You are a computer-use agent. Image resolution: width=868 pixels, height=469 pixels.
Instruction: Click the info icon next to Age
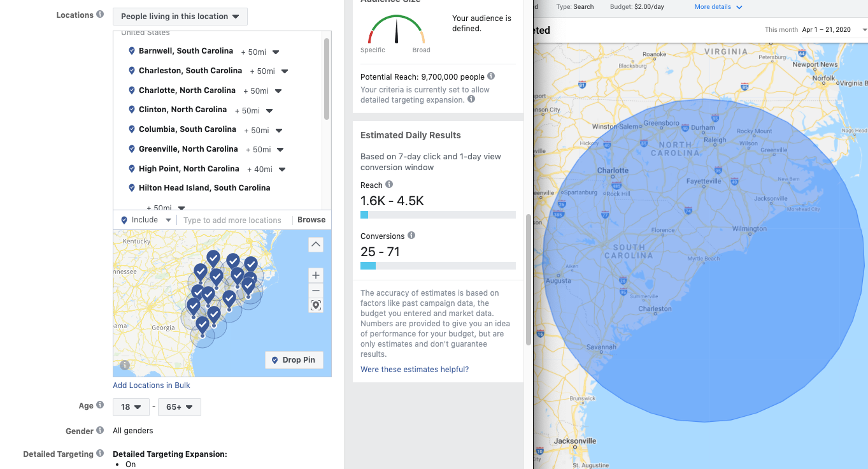(x=100, y=405)
